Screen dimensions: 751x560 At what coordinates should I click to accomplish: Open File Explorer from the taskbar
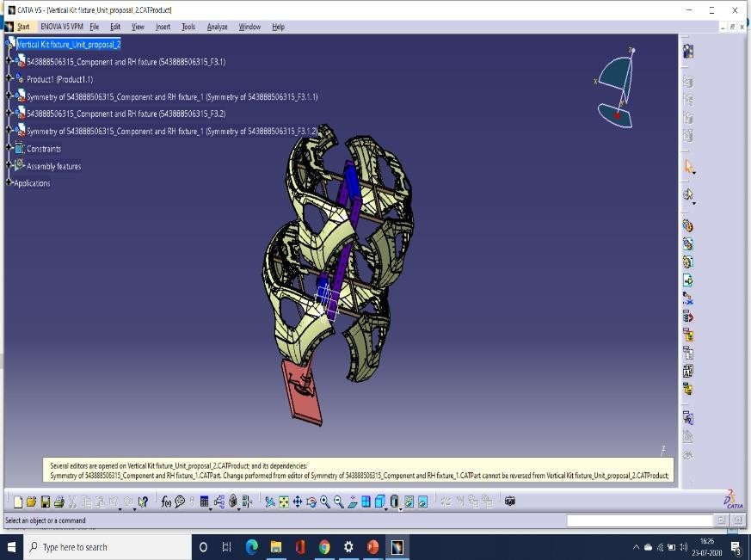pyautogui.click(x=276, y=547)
